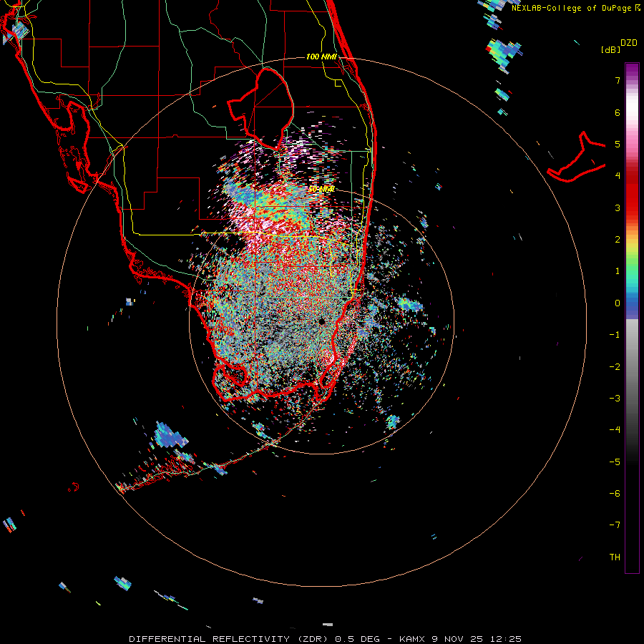
Task: Click the 0 value on the ZDR scale
Action: (x=618, y=303)
